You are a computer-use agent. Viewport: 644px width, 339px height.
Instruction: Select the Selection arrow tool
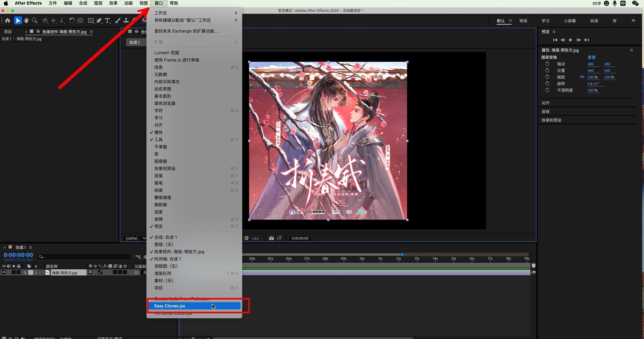[18, 21]
